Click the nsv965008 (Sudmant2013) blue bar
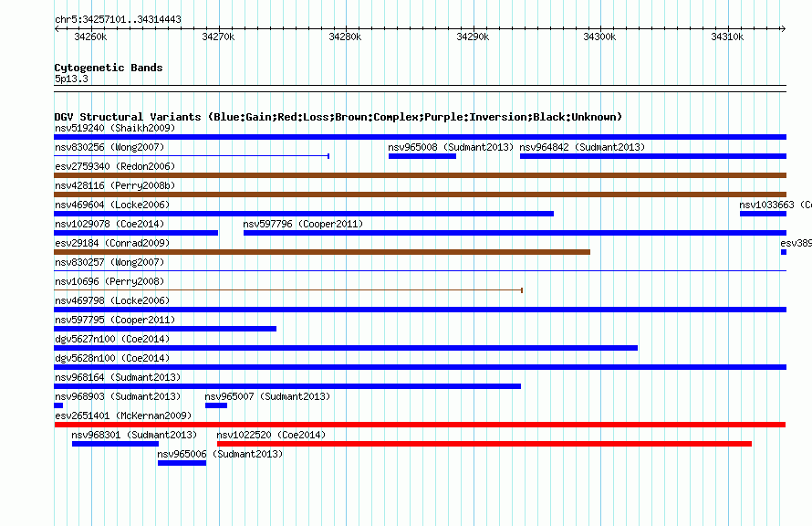Image resolution: width=812 pixels, height=526 pixels. [422, 156]
